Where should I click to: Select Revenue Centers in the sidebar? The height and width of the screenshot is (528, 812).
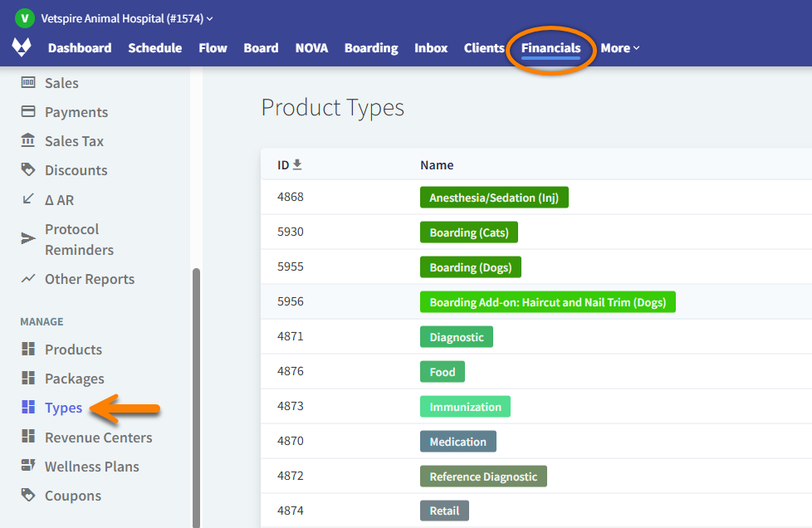pyautogui.click(x=98, y=437)
